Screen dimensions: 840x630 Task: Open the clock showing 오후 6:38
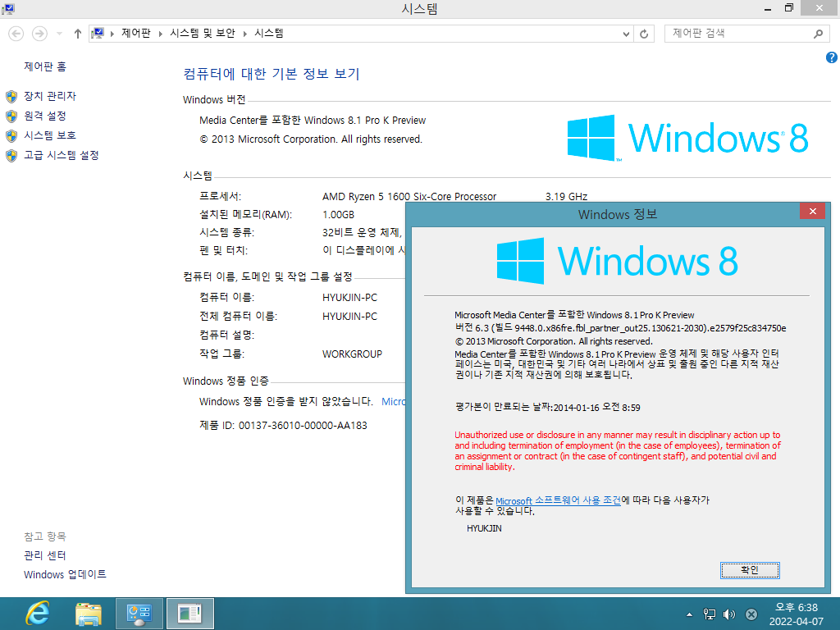click(796, 614)
